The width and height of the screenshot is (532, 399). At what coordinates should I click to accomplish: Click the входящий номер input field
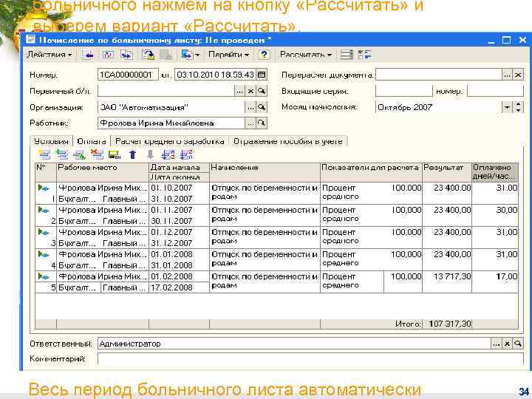click(495, 91)
